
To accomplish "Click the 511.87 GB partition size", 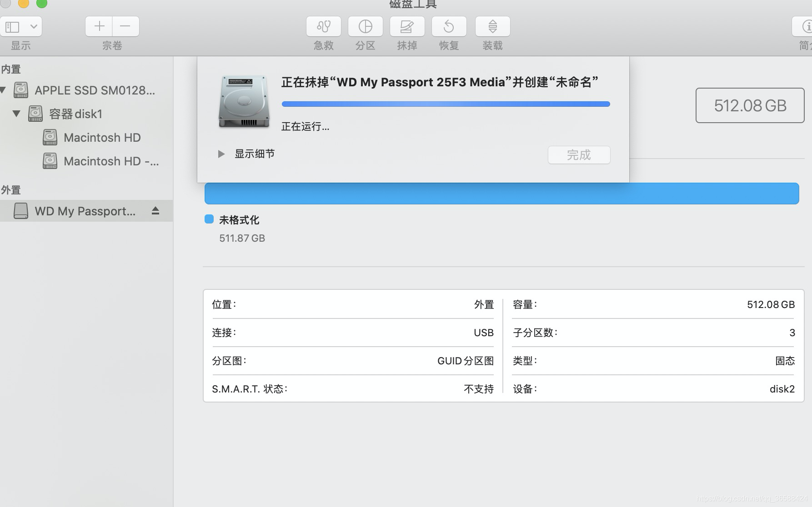I will point(242,238).
